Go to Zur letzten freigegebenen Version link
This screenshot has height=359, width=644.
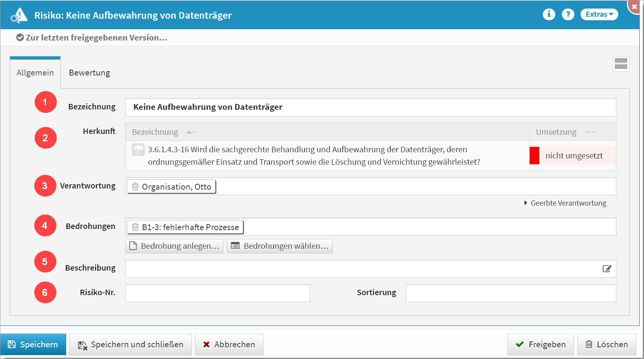(x=92, y=38)
